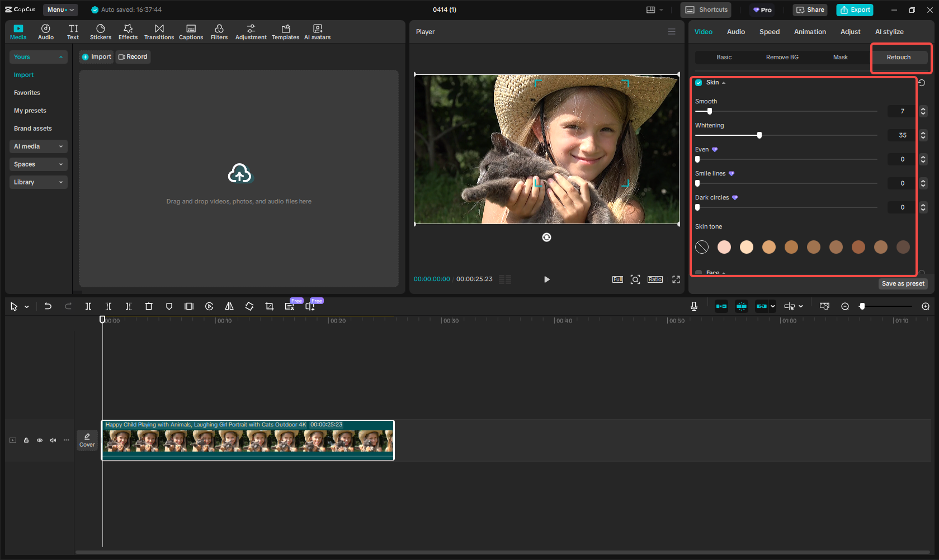Viewport: 939px width, 560px height.
Task: Click the undo arrow
Action: [48, 306]
